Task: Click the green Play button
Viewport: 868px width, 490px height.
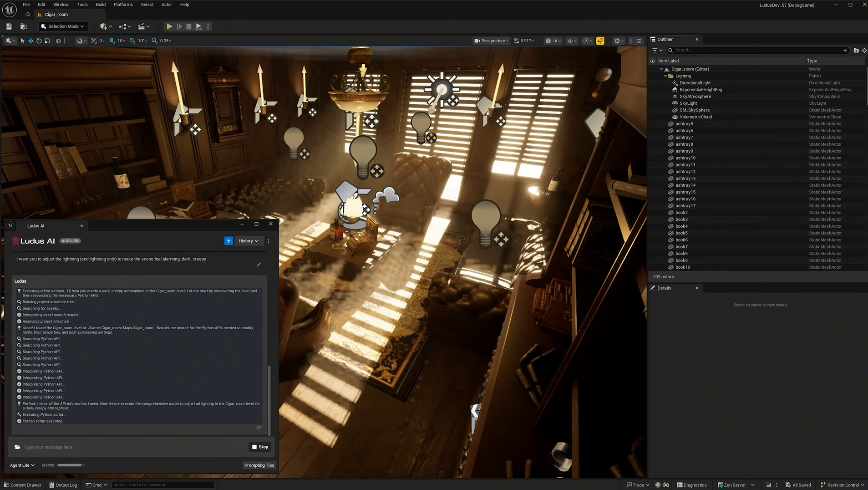Action: coord(169,26)
